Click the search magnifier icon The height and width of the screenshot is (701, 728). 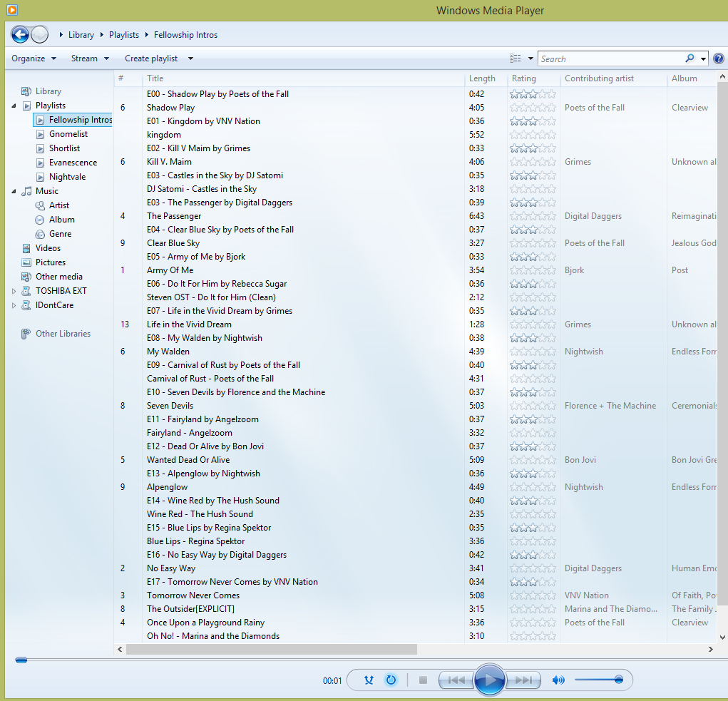pos(689,58)
